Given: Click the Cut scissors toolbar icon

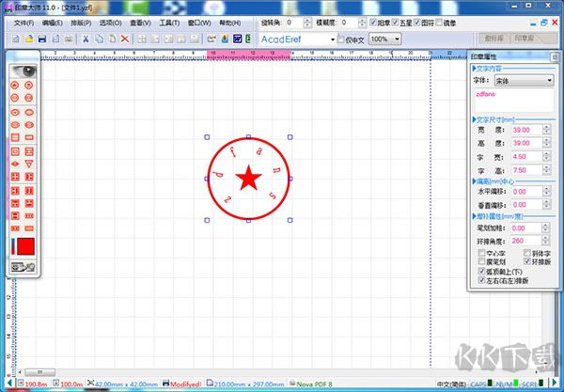Looking at the screenshot, I should click(x=86, y=39).
